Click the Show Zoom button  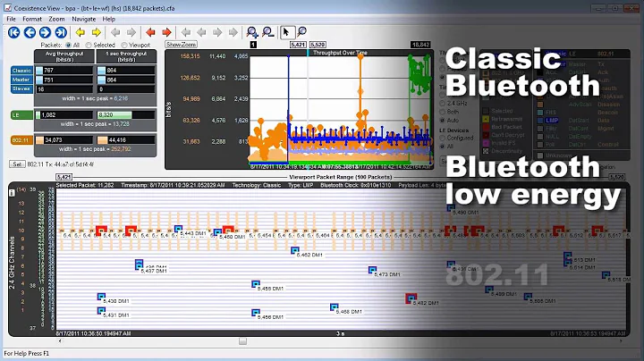[x=181, y=45]
